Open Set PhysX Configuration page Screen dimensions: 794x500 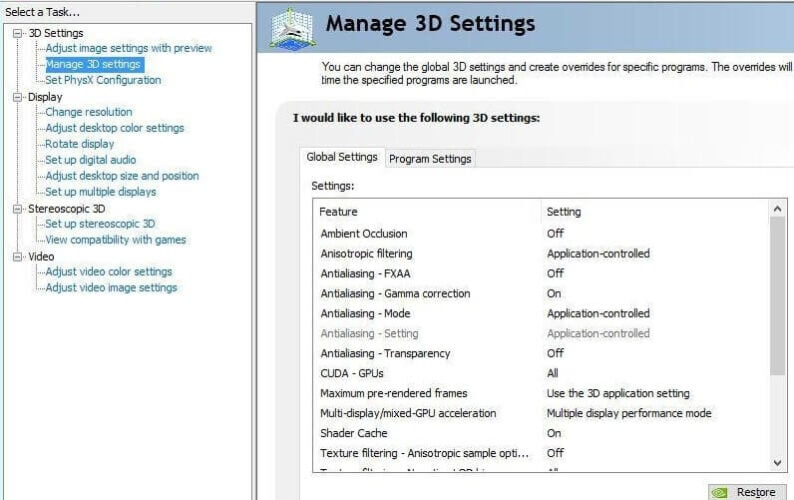(102, 80)
